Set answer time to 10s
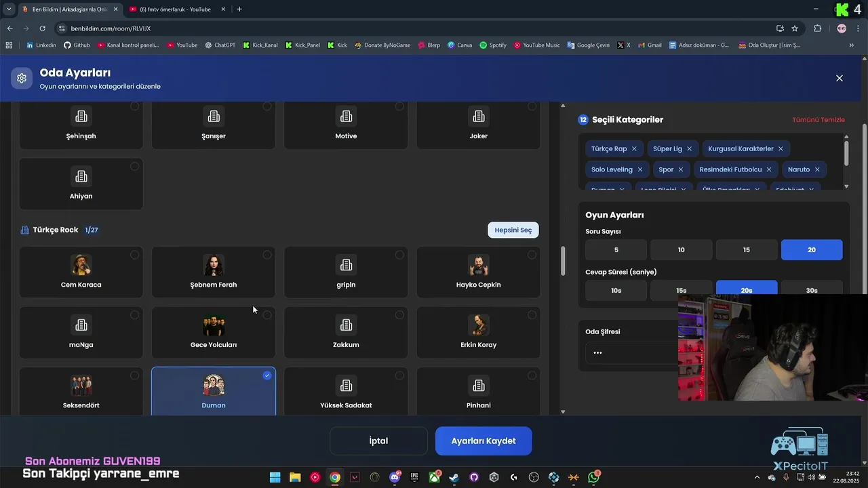868x488 pixels. (616, 290)
